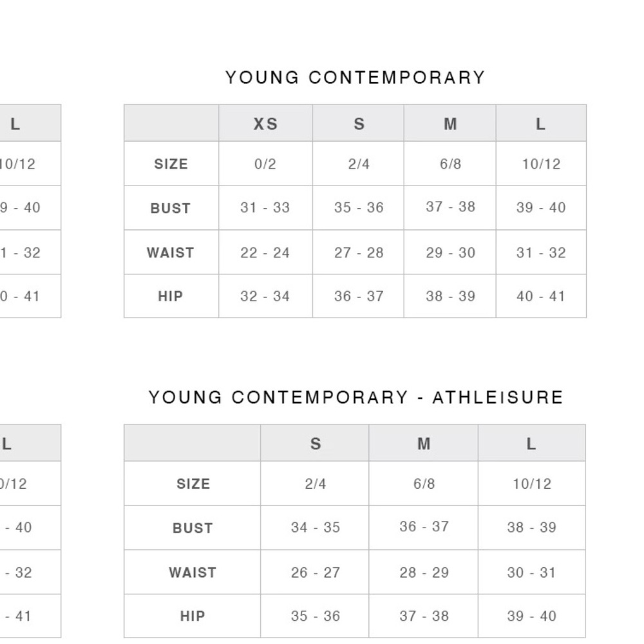Click the 35 - 36 hip cell in Athleisure
The width and height of the screenshot is (644, 644).
pyautogui.click(x=315, y=616)
